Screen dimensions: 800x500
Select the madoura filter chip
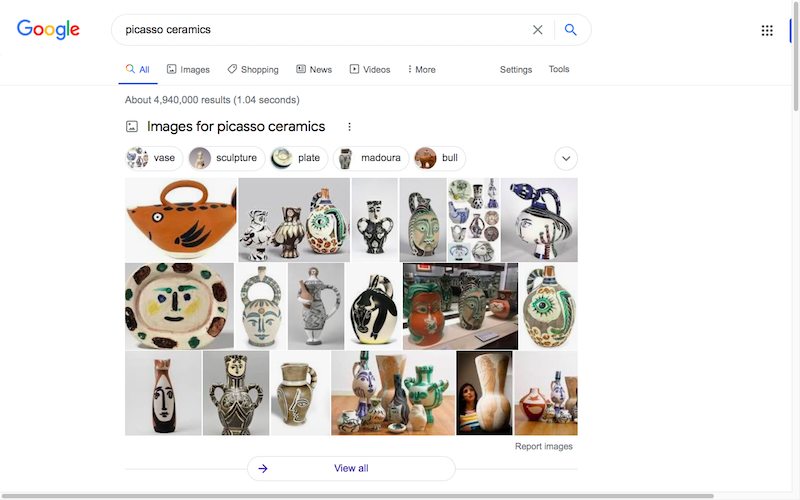pos(371,158)
